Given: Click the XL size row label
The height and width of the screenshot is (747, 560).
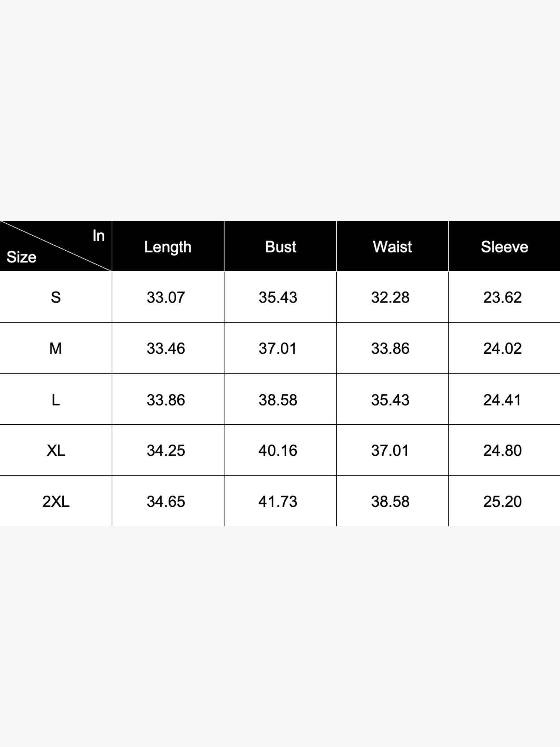Looking at the screenshot, I should point(56,450).
